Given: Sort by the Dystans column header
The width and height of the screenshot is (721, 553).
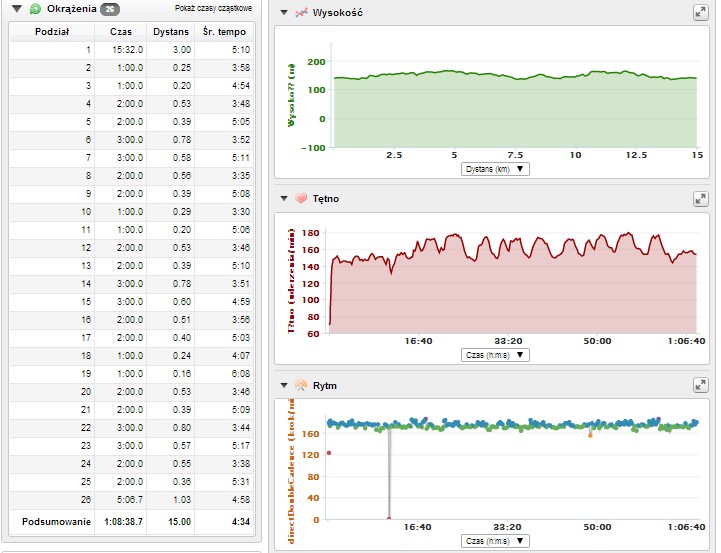Looking at the screenshot, I should click(x=171, y=32).
